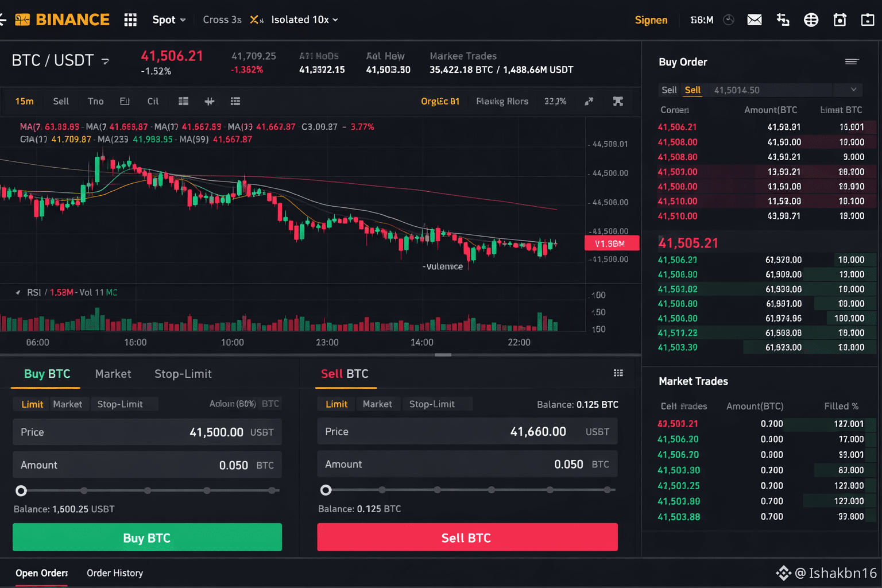Open the apps grid menu icon
This screenshot has height=588, width=882.
130,20
